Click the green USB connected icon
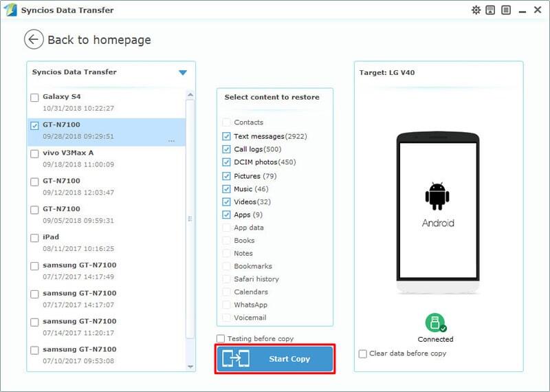550x392 pixels. pyautogui.click(x=435, y=323)
